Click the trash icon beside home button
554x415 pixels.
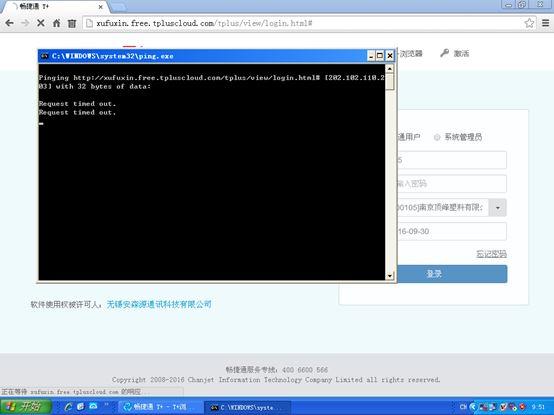(72, 23)
